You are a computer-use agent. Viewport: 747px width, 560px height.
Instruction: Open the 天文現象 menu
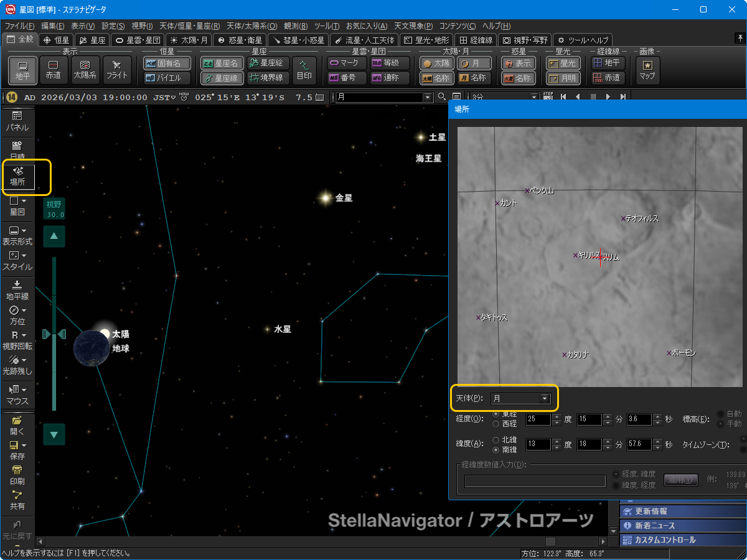[x=413, y=26]
